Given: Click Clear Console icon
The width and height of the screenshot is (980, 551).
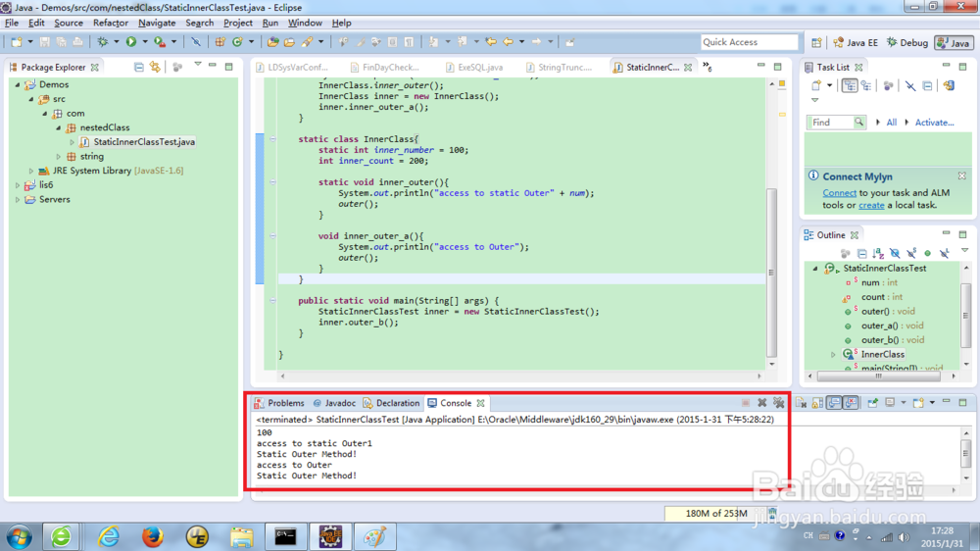Looking at the screenshot, I should tap(802, 403).
